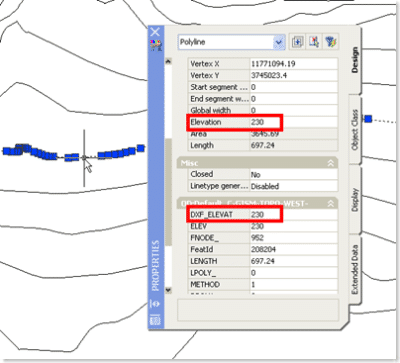400x363 pixels.
Task: Click the DXF_ELEVAT field label
Action: (211, 215)
